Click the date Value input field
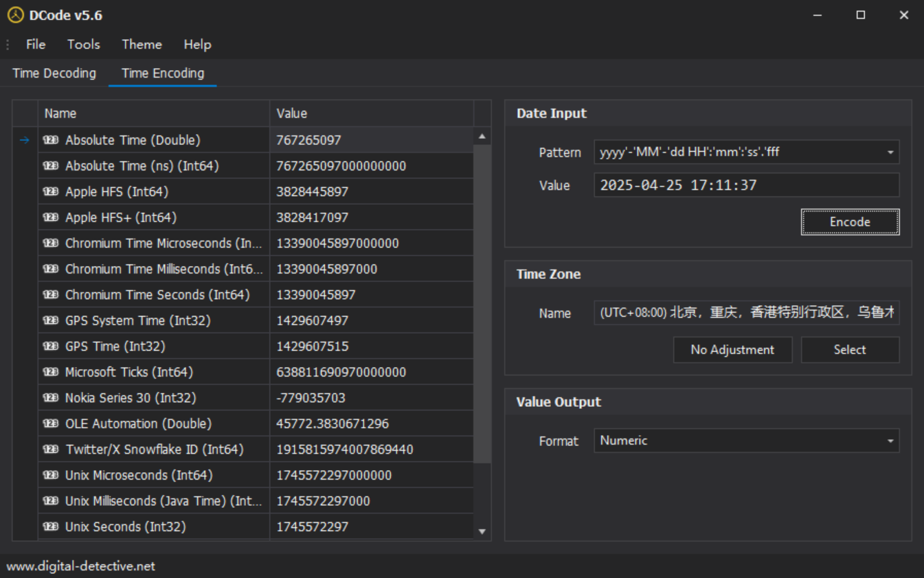Screen dimensions: 924x578 745,185
